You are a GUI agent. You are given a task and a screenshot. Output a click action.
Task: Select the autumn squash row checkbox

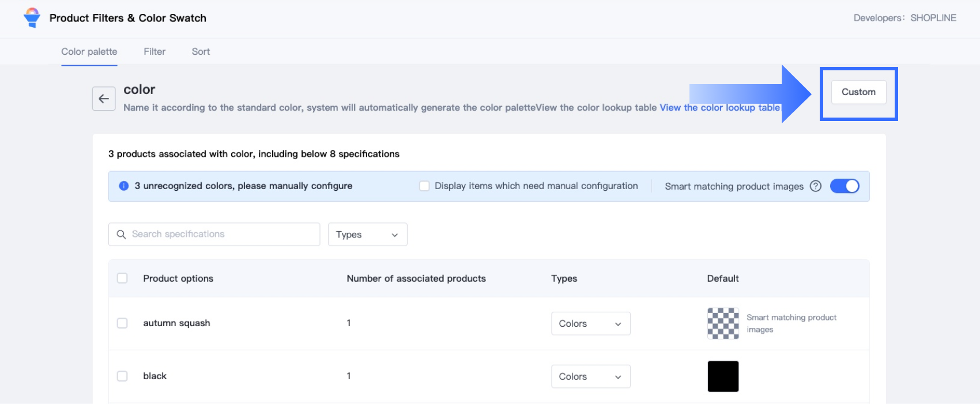122,323
